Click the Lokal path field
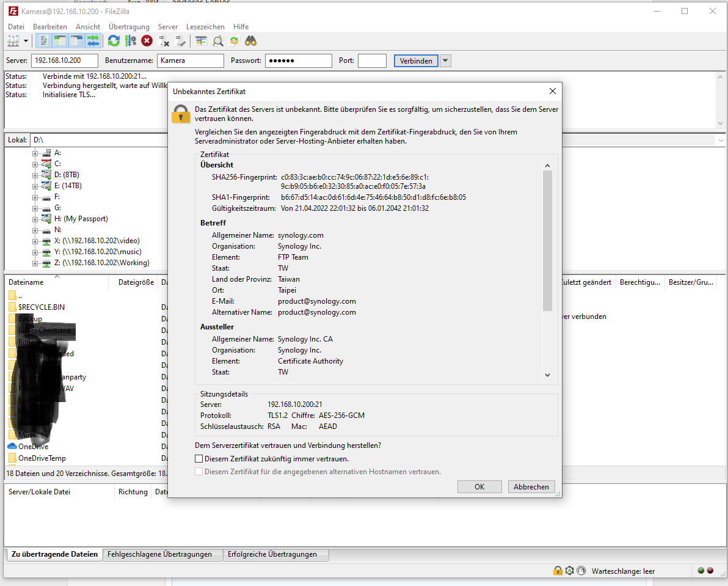Screen dimensions: 728x586 99,140
